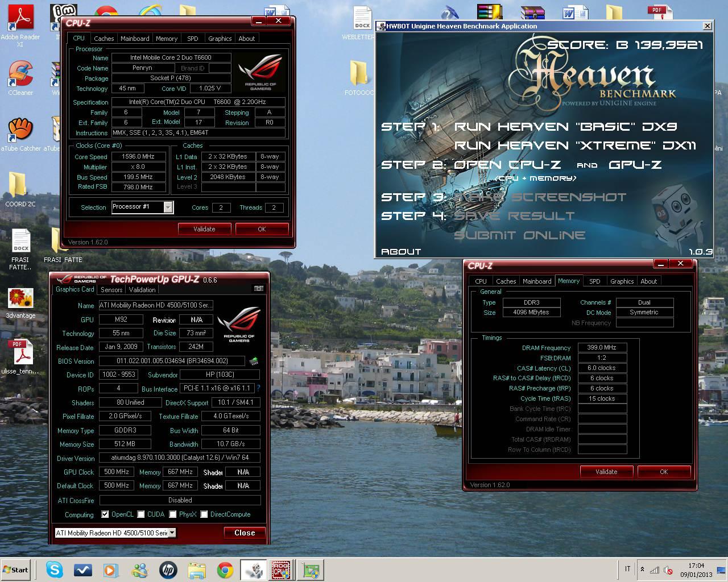
Task: Click the GPU-Z Name field with ATI Mobility Radeon
Action: coord(156,305)
